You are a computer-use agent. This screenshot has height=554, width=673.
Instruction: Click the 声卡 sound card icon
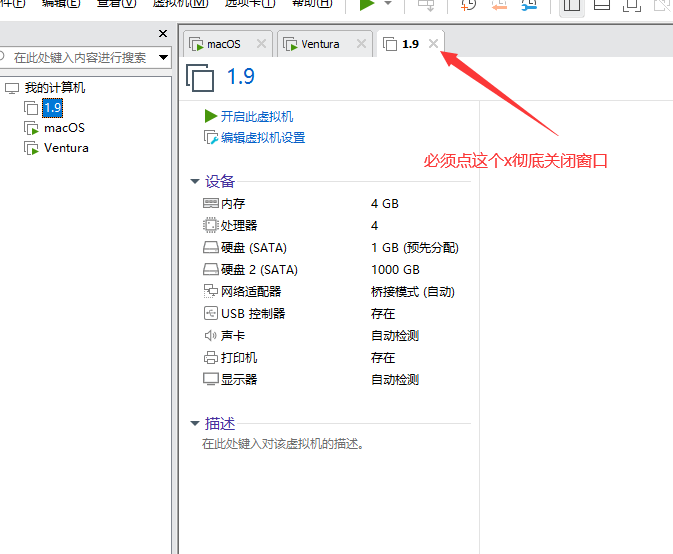tap(211, 336)
